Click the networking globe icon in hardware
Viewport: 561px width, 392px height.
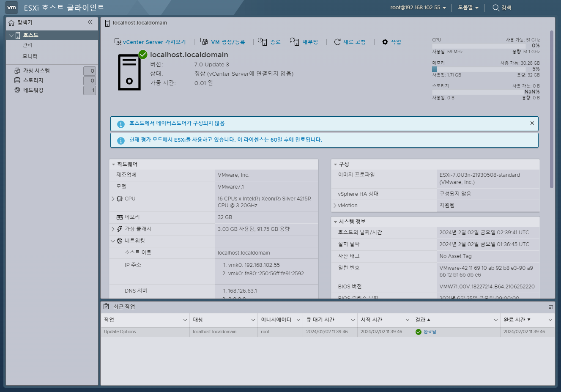click(x=120, y=241)
